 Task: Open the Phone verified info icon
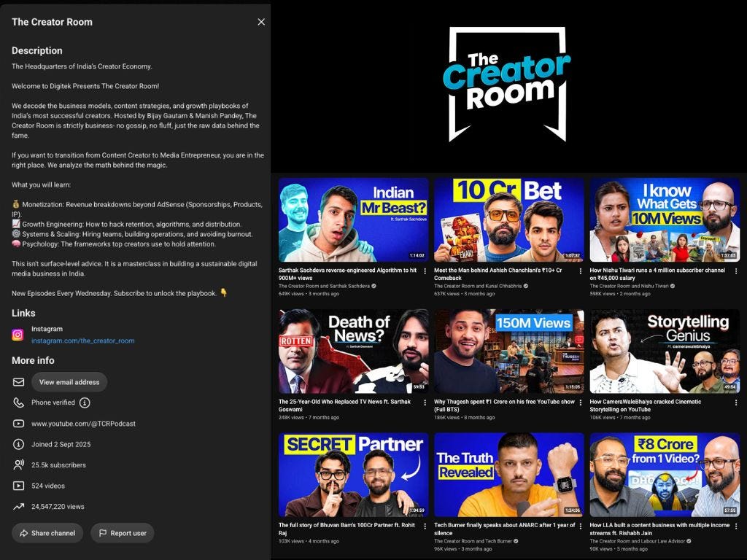pyautogui.click(x=85, y=402)
